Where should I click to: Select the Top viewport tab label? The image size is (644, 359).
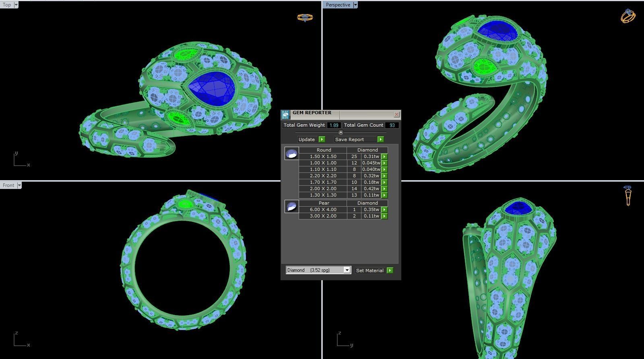tap(7, 5)
